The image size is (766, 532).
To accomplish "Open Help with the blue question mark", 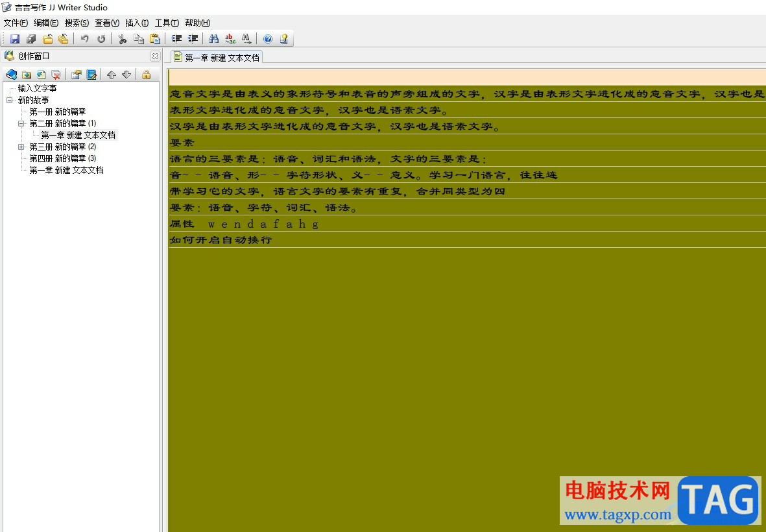I will click(x=268, y=38).
